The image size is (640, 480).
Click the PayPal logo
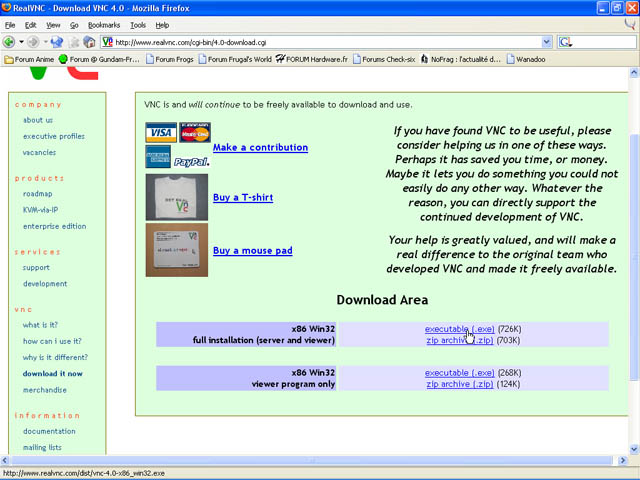click(191, 162)
